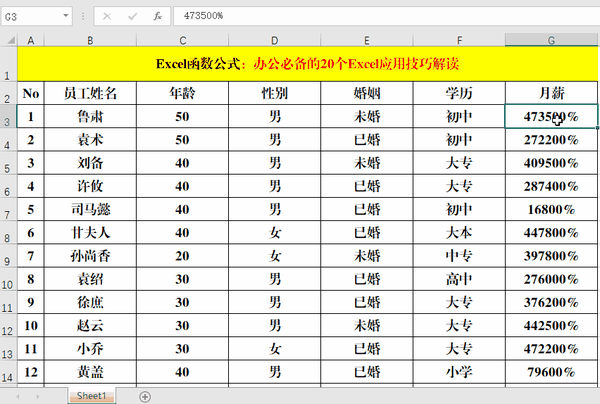This screenshot has width=600, height=404.
Task: Click salary cell 287400%
Action: click(x=551, y=186)
